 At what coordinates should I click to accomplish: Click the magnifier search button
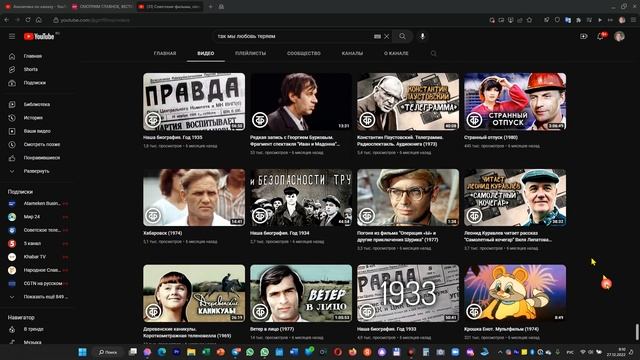402,36
